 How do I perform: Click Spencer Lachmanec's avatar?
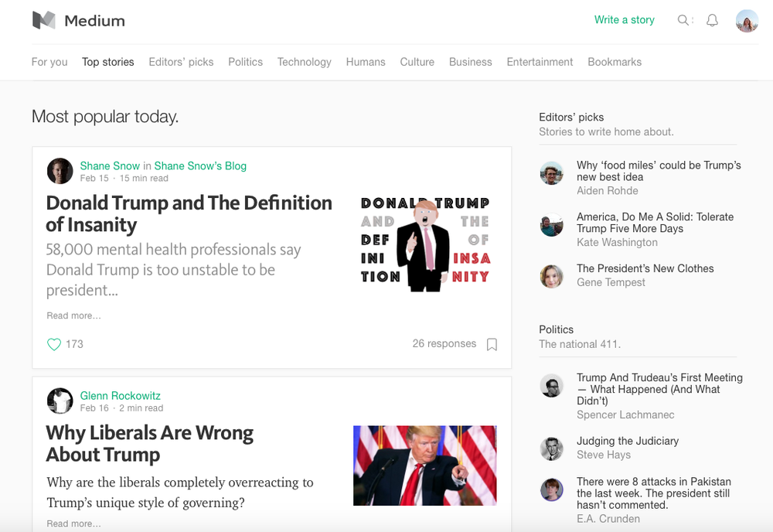point(552,386)
